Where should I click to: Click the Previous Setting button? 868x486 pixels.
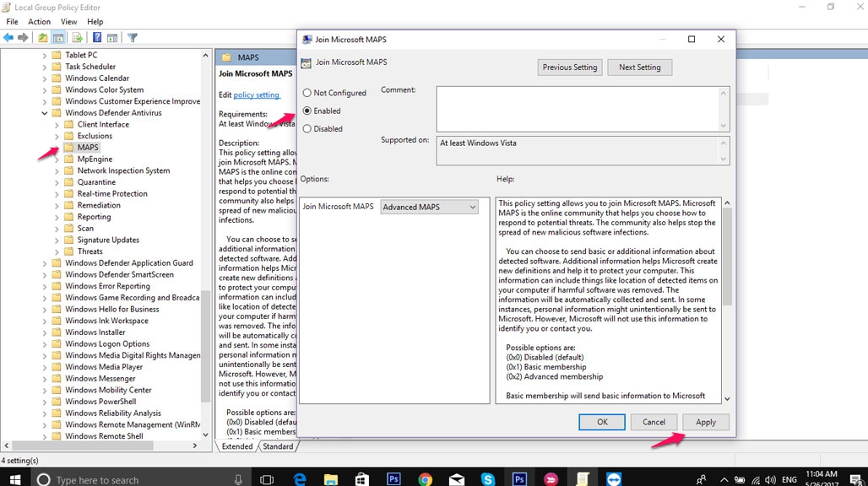[x=570, y=67]
